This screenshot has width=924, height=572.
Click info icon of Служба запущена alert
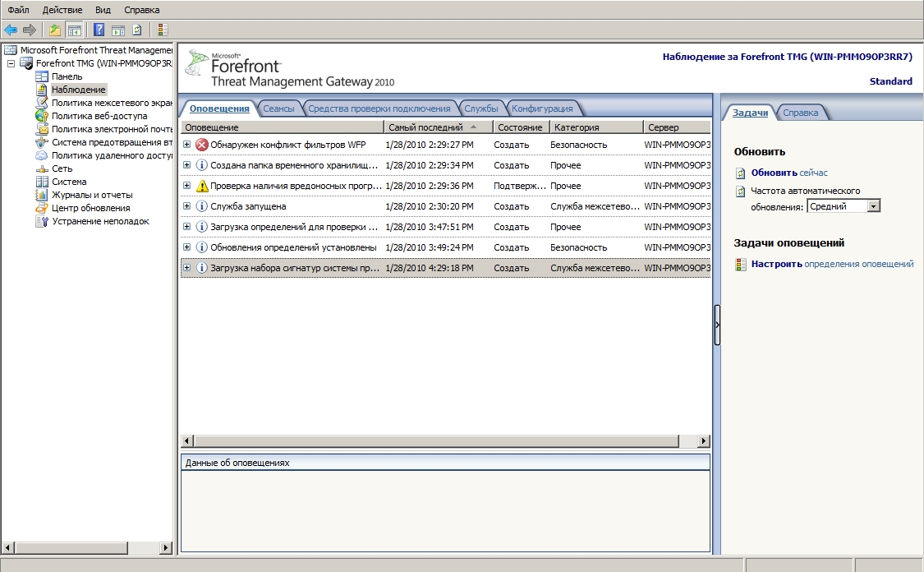(201, 206)
